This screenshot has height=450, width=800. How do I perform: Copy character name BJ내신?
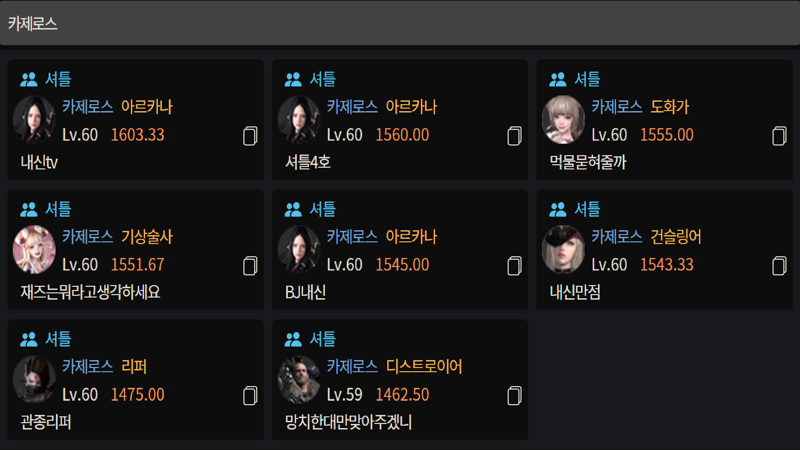[x=514, y=266]
